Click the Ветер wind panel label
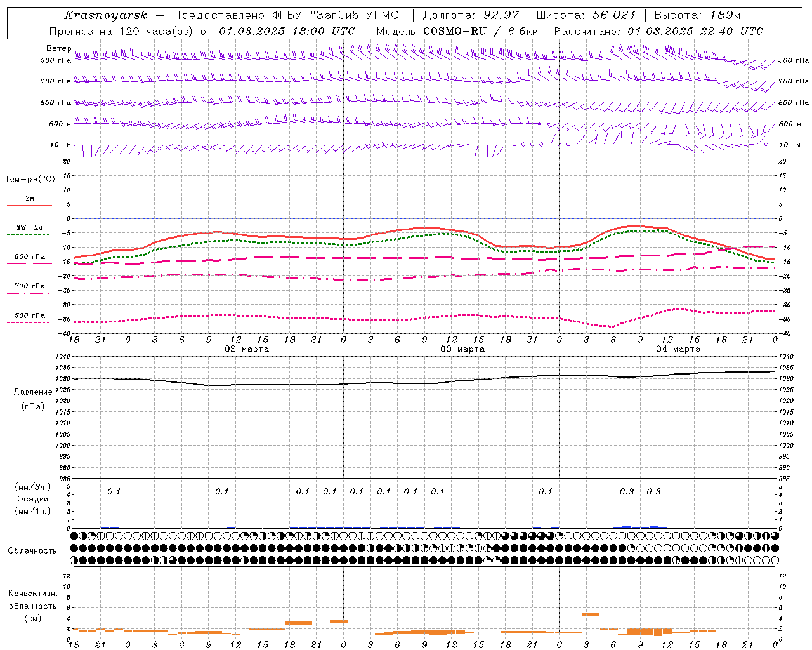Screen dimensions: 812x650 [58, 48]
